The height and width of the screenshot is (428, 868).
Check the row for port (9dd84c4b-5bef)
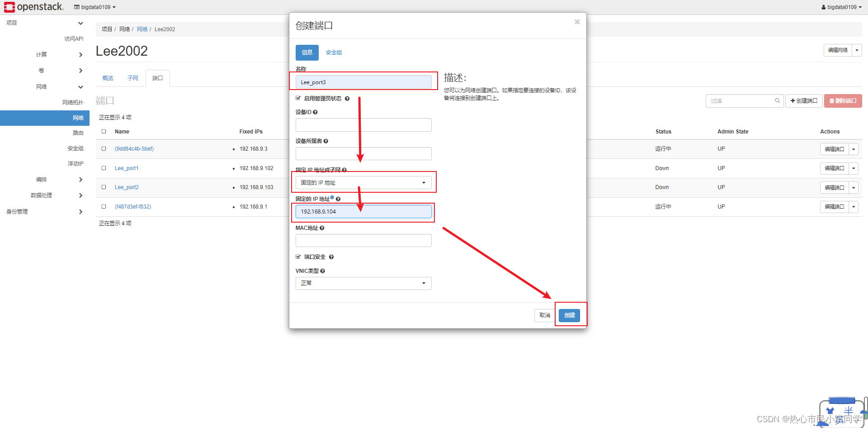click(x=104, y=148)
